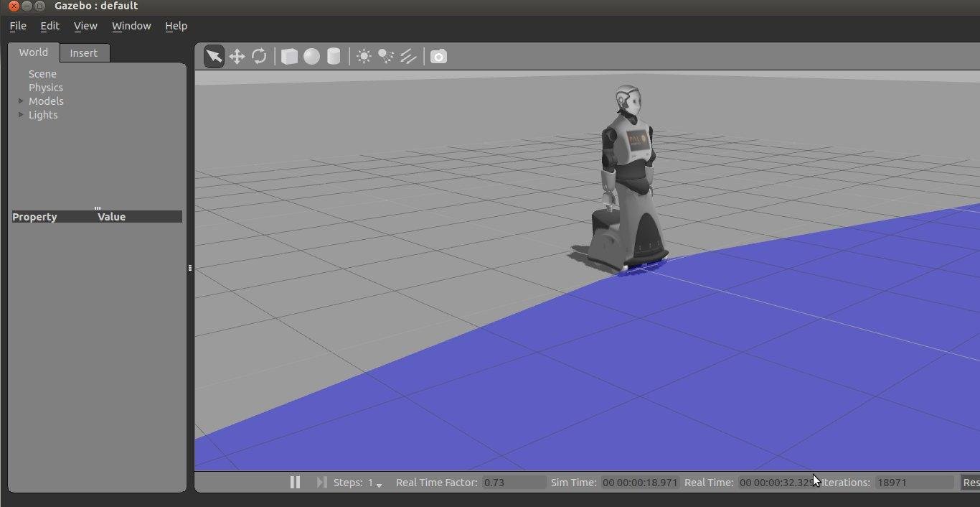Insert a box shape
The width and height of the screenshot is (980, 507).
click(x=289, y=56)
